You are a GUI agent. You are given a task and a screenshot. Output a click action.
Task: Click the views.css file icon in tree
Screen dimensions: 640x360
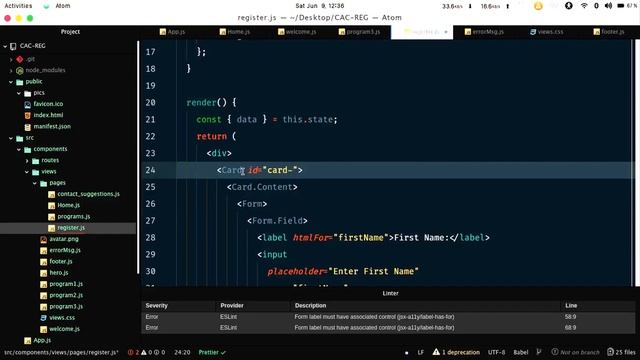point(43,318)
